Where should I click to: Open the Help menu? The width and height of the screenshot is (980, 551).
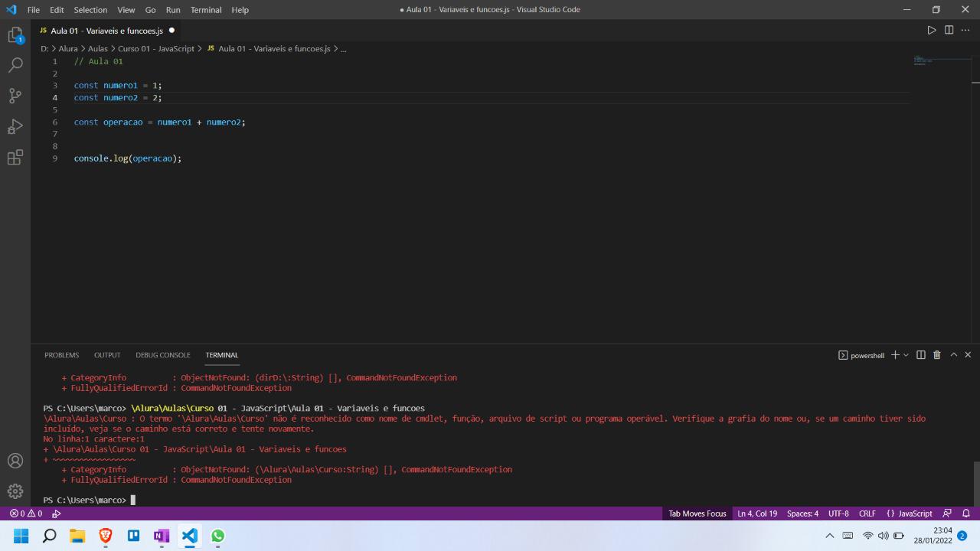pyautogui.click(x=240, y=10)
